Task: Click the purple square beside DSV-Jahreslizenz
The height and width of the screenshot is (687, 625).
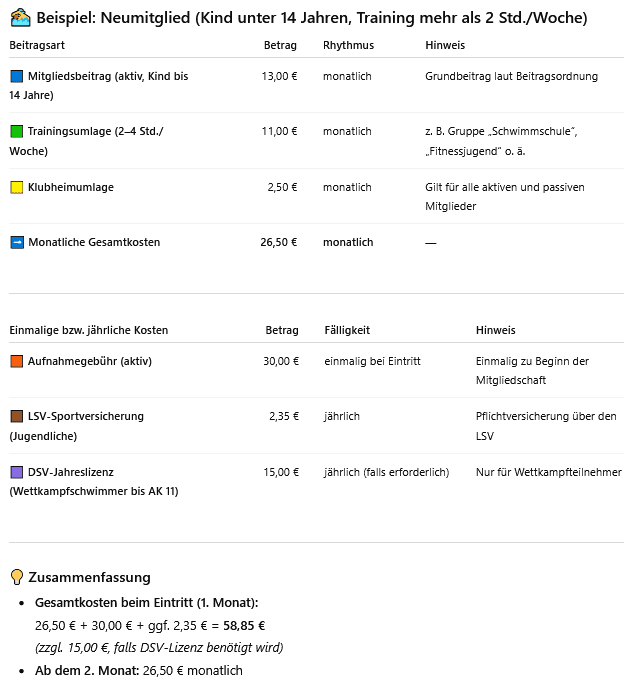Action: coord(16,472)
